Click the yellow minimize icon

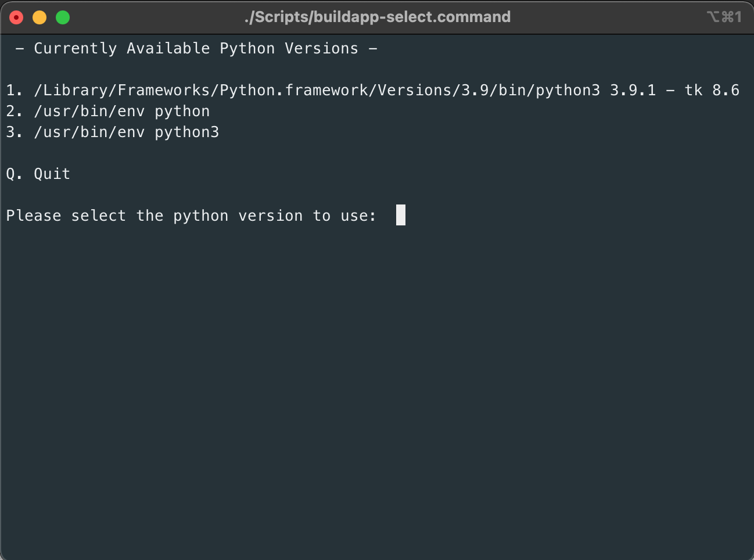(39, 17)
